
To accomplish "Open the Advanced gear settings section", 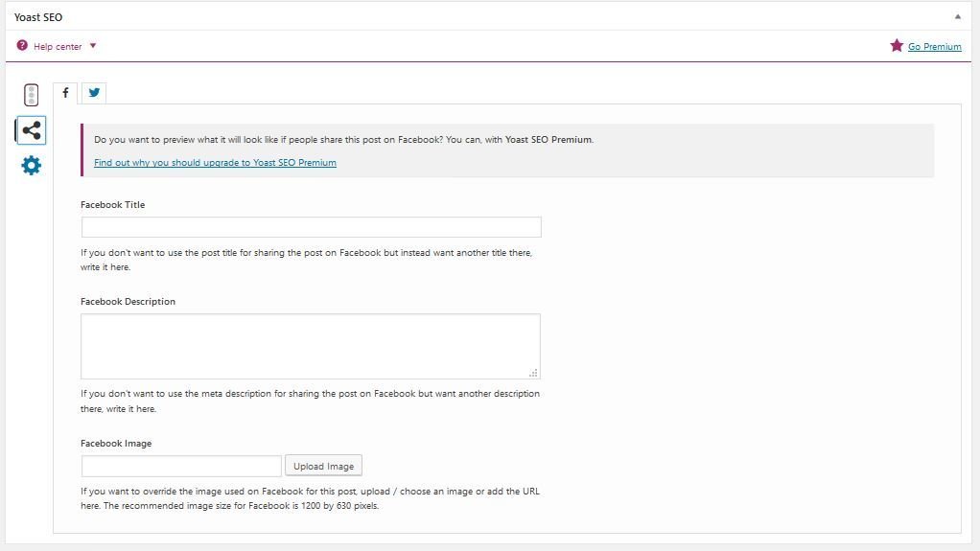I will pyautogui.click(x=32, y=166).
